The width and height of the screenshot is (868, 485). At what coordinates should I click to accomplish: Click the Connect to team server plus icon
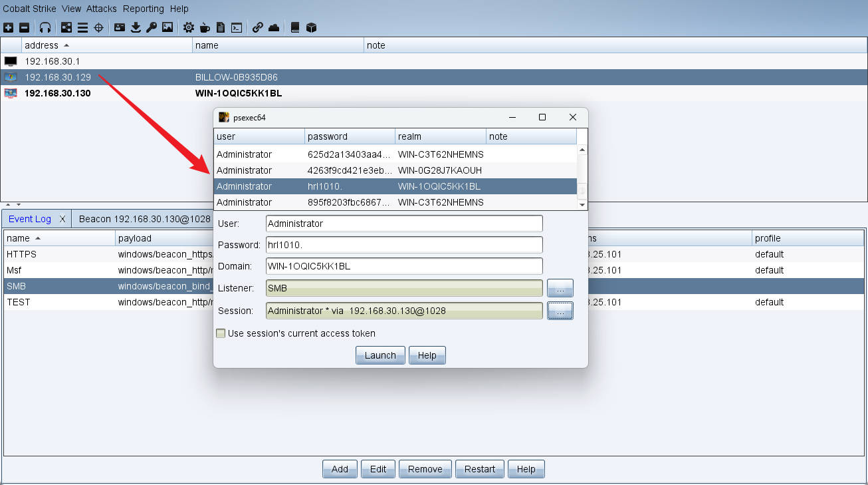pos(8,27)
